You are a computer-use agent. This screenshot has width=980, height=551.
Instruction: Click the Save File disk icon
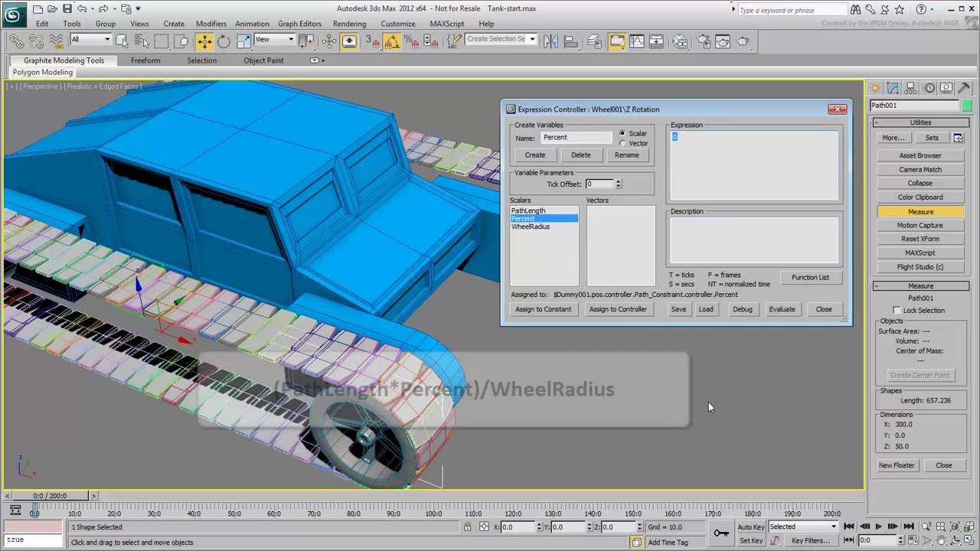[x=67, y=9]
